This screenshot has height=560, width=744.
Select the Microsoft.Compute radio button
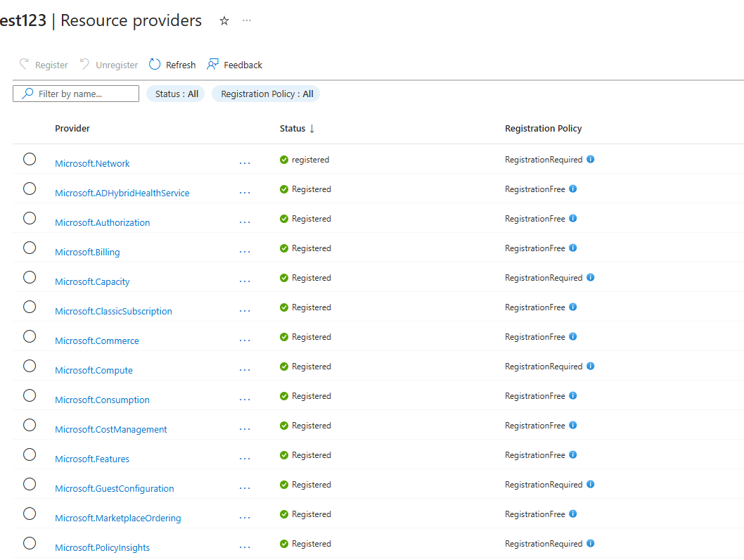(x=30, y=366)
